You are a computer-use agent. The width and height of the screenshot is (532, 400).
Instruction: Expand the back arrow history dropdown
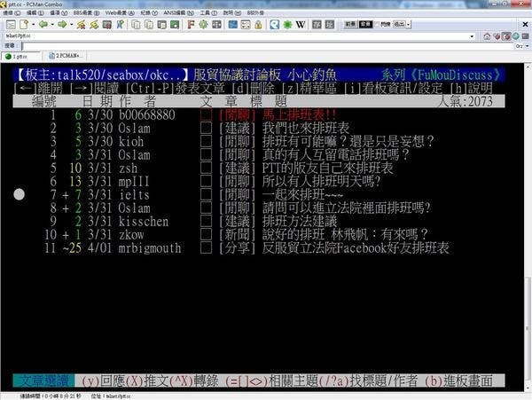[x=52, y=25]
